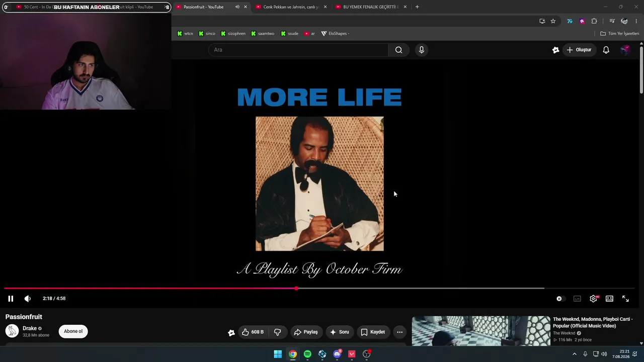Mute the YouTube player volume
The height and width of the screenshot is (362, 644).
[28, 299]
